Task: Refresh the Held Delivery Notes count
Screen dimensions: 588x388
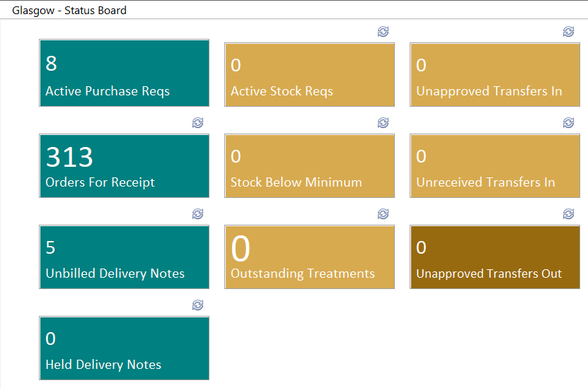Action: pyautogui.click(x=197, y=305)
